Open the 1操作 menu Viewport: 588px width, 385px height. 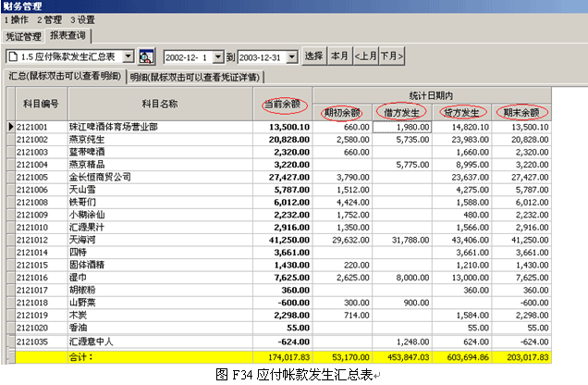pos(17,19)
